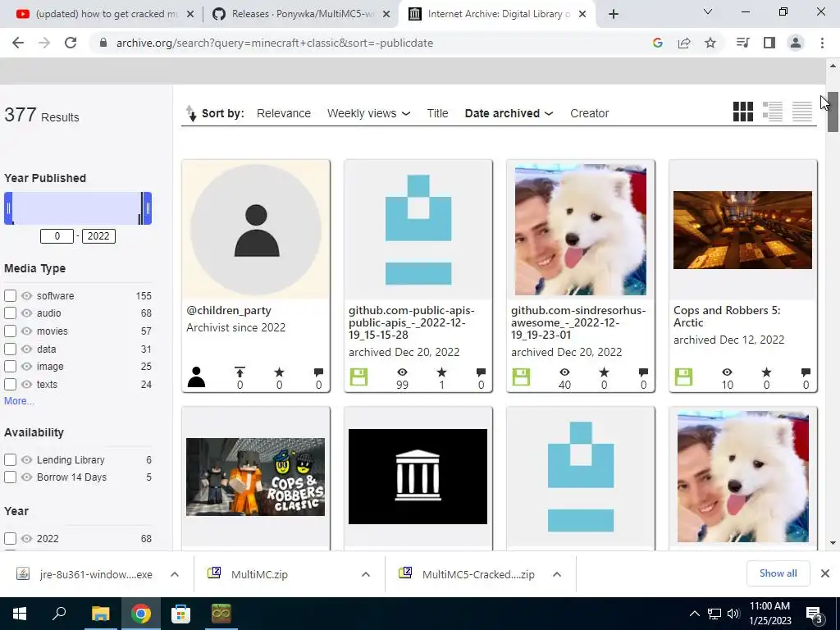Screen dimensions: 840x630
Task: Check the Lending Library availability checkbox
Action: coord(10,459)
